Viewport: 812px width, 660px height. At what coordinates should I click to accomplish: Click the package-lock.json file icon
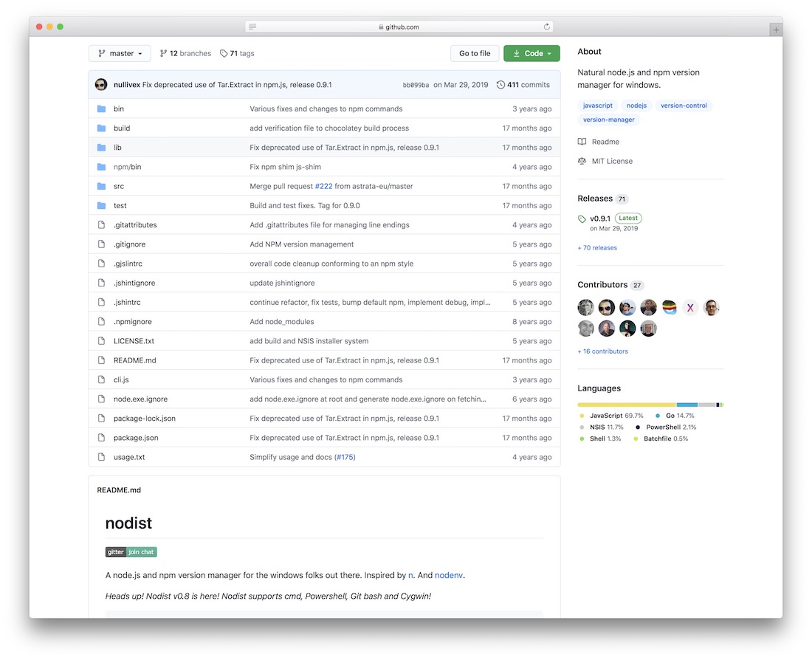point(102,418)
